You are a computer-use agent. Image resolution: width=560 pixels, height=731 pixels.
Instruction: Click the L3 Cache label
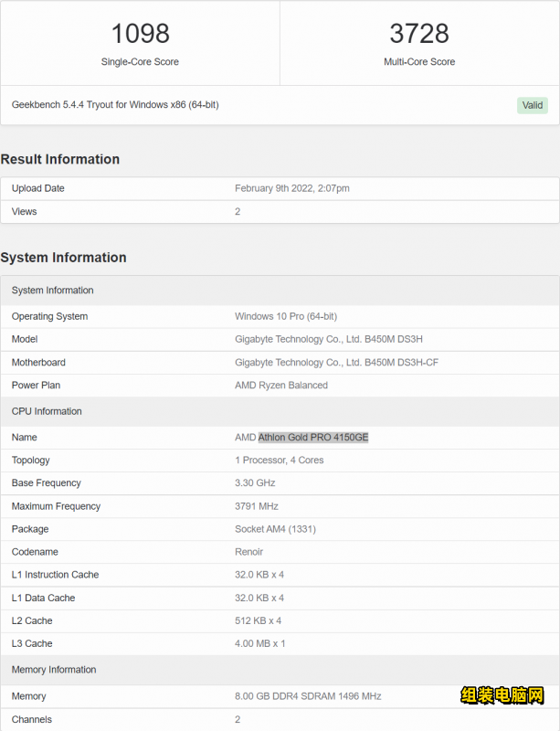pos(32,644)
